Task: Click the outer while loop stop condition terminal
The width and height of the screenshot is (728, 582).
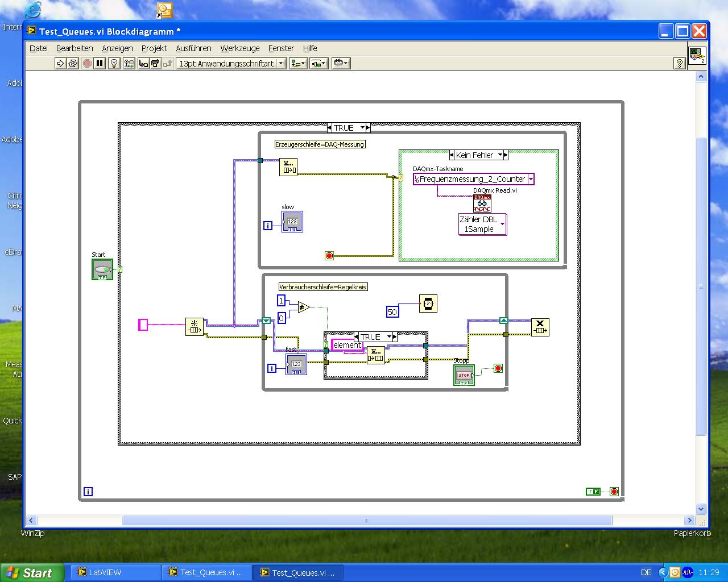Action: click(614, 492)
